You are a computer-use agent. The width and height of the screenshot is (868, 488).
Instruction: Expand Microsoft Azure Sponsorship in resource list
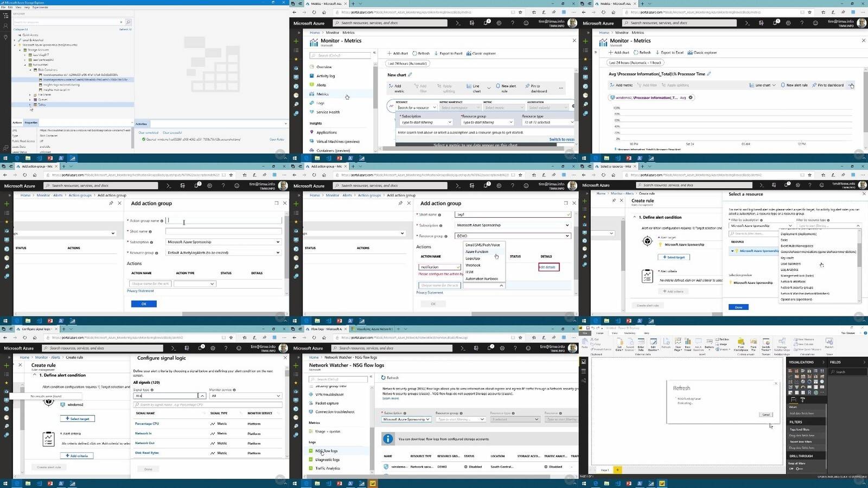[x=732, y=251]
